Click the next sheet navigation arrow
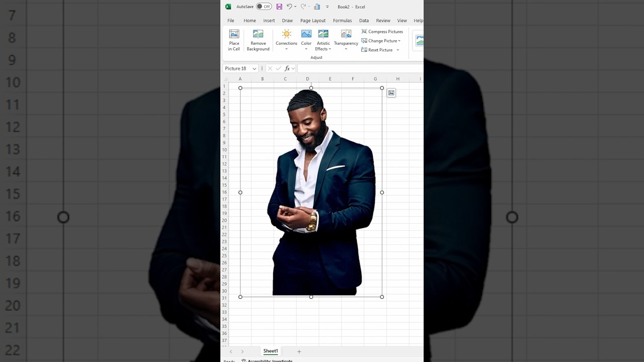 tap(242, 351)
